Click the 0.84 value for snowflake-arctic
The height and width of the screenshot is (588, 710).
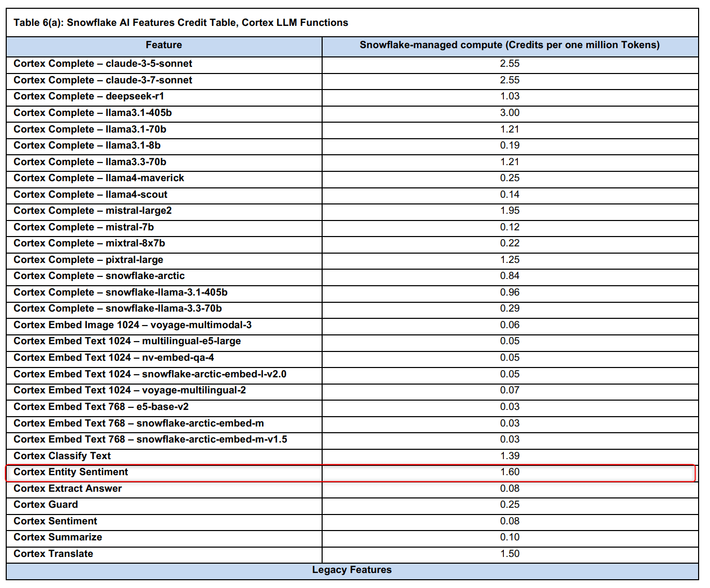point(510,276)
